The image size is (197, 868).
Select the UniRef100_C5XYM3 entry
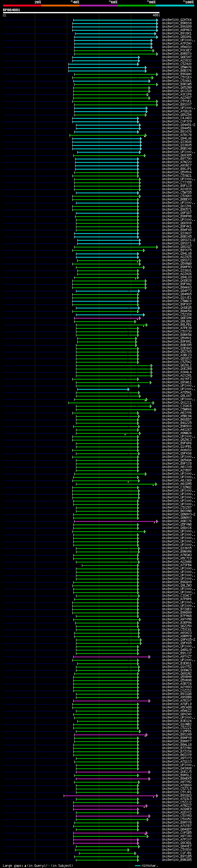(x=177, y=816)
